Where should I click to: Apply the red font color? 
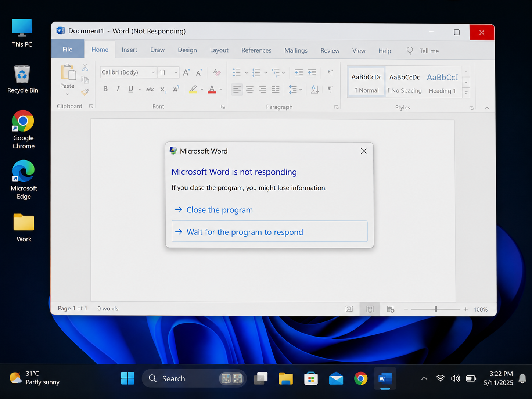click(212, 89)
